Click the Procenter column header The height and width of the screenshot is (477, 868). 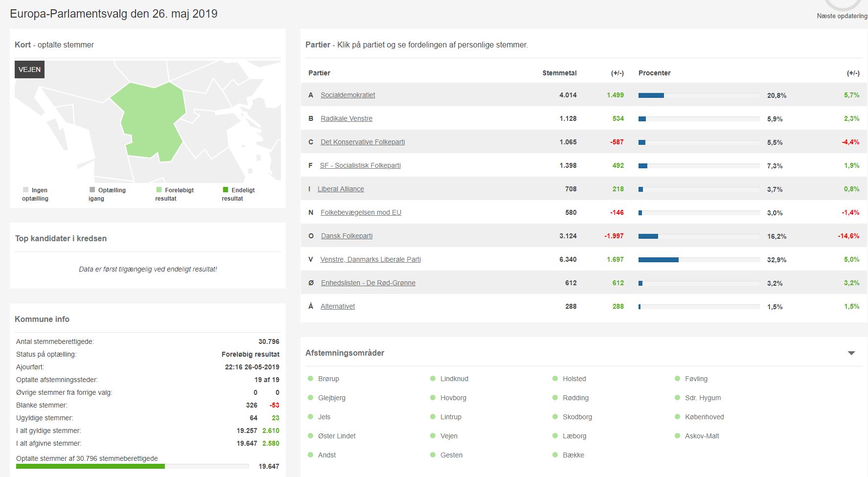pos(654,73)
